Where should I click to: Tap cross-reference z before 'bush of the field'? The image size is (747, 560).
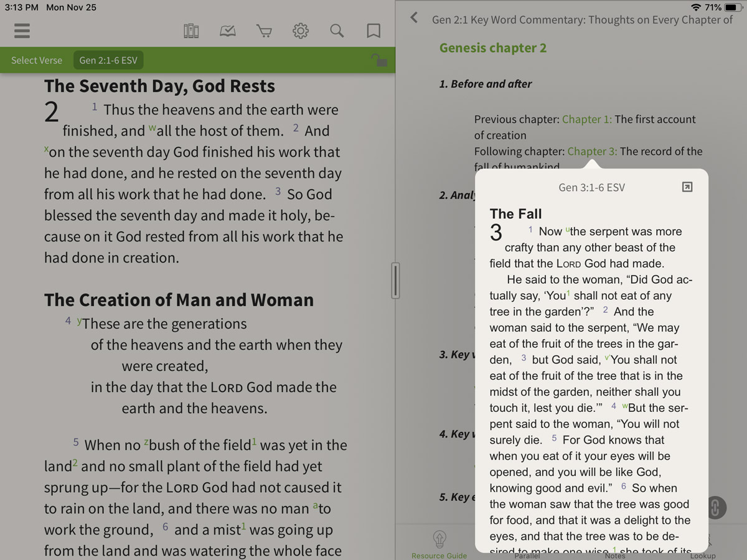click(146, 442)
